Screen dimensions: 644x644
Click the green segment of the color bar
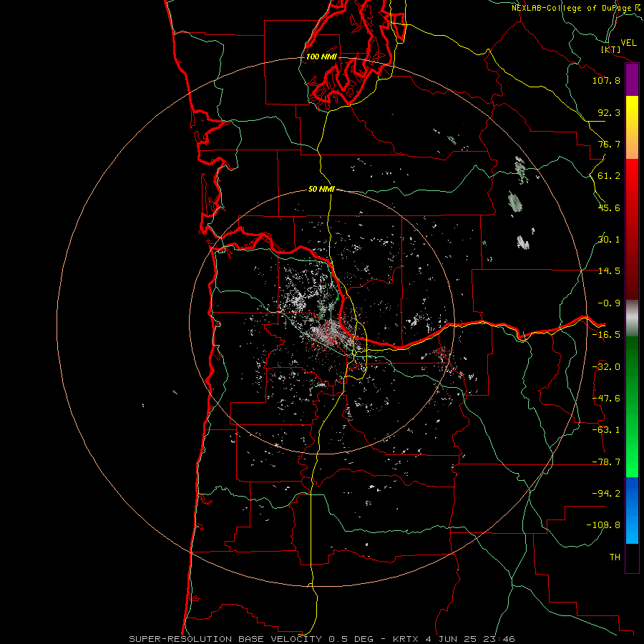coord(632,406)
